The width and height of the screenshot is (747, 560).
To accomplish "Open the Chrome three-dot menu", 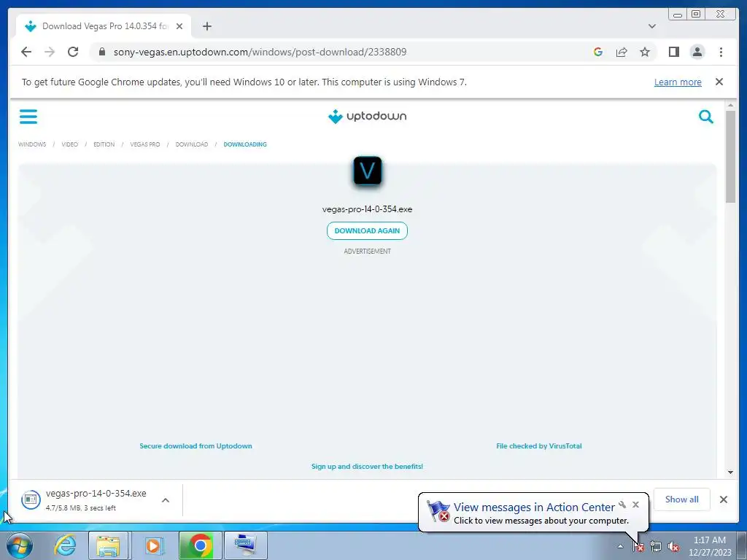I will click(x=721, y=52).
